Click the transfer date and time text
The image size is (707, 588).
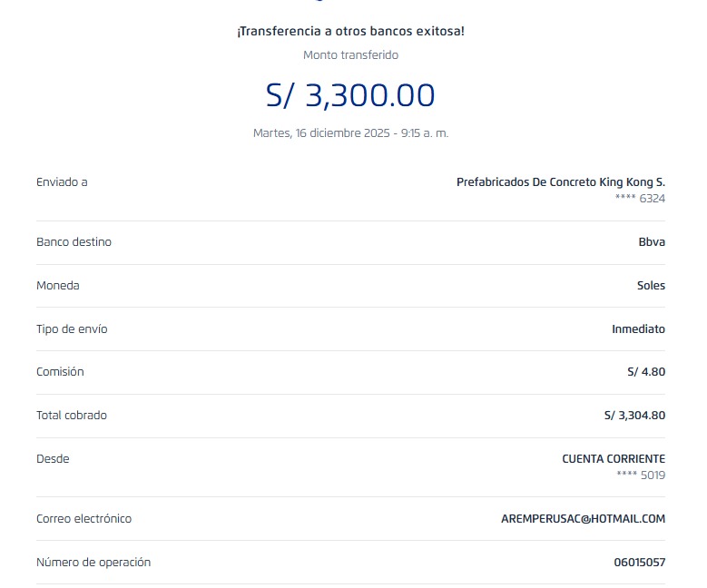(350, 133)
